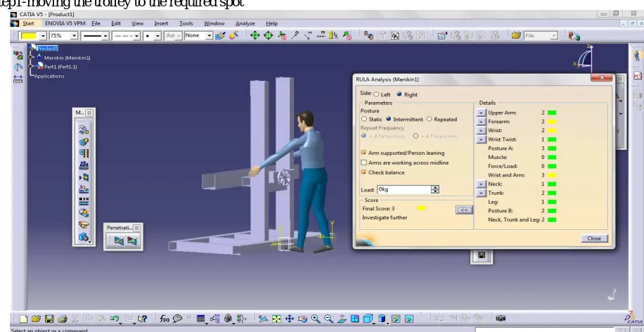644x332 pixels.
Task: Open the formula f(x) icon
Action: coord(165,319)
